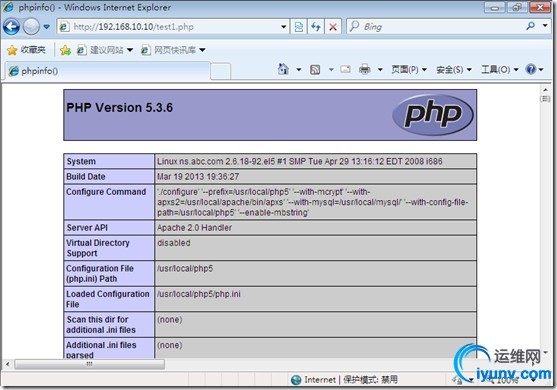Click the horizontal scrollbar left arrow
Screen dimensions: 557x390
click(x=7, y=364)
